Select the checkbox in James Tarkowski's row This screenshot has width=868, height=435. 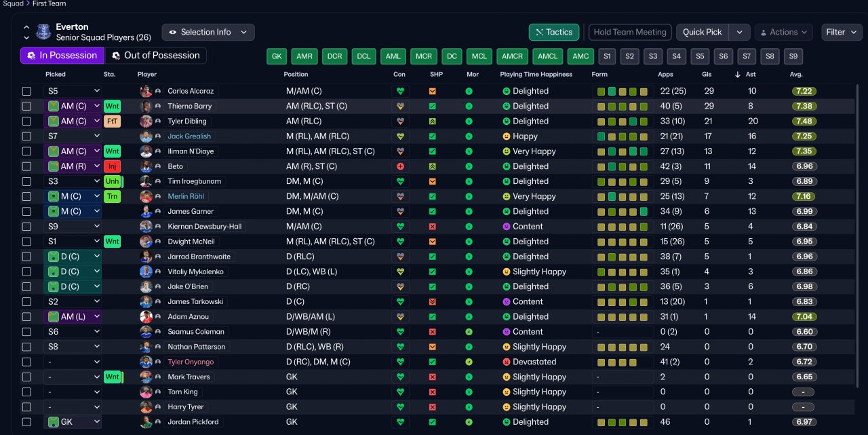click(26, 302)
